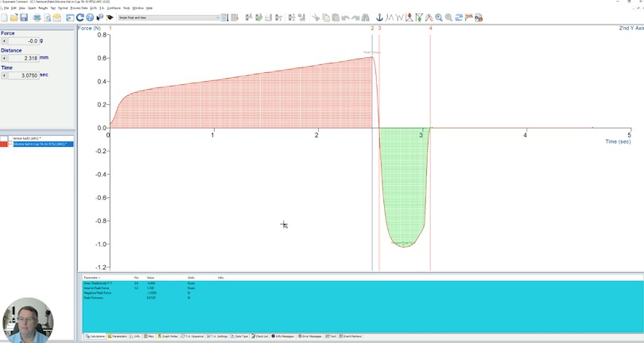644x343 pixels.
Task: Click the New document icon
Action: pyautogui.click(x=4, y=17)
